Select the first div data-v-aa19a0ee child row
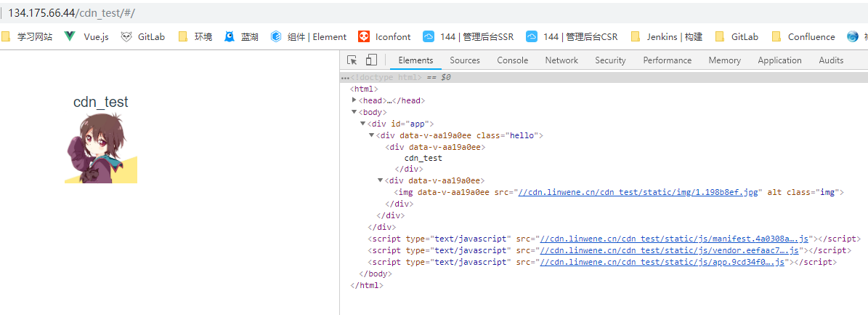The width and height of the screenshot is (868, 315). pos(436,148)
